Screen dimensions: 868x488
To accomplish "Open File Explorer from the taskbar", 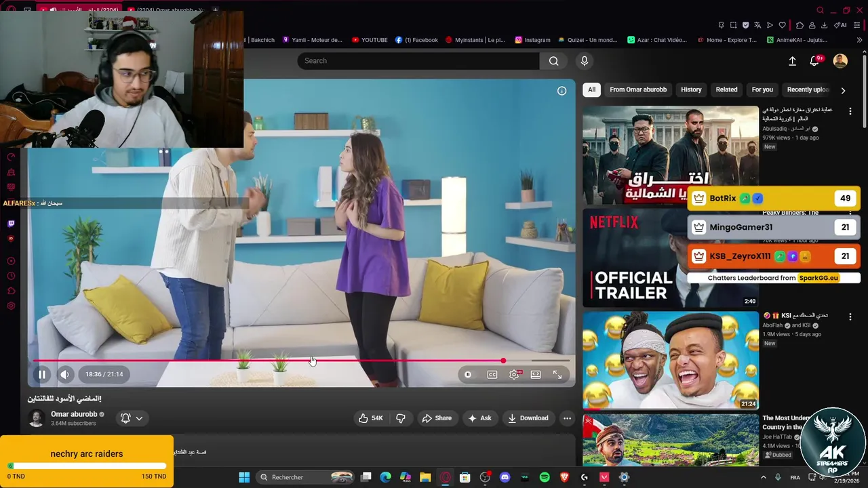I will 425,477.
